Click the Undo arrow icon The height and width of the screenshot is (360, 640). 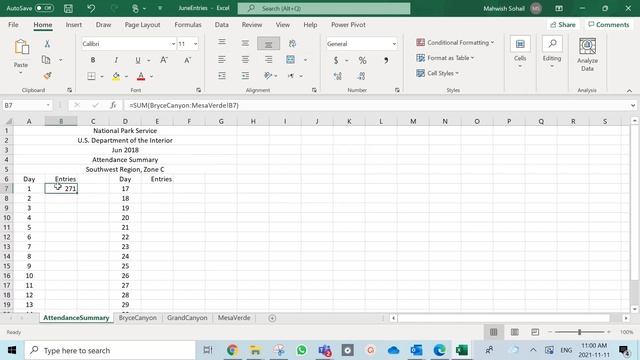[x=91, y=8]
